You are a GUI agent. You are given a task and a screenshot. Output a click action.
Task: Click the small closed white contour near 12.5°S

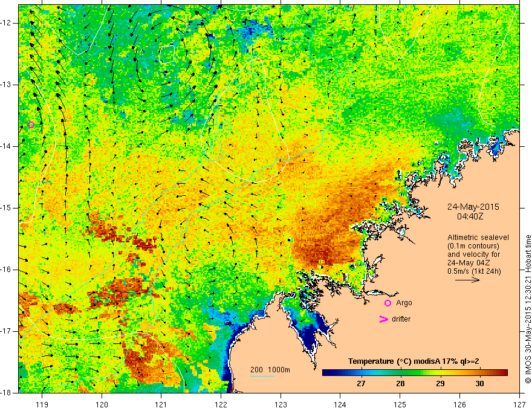[167, 54]
